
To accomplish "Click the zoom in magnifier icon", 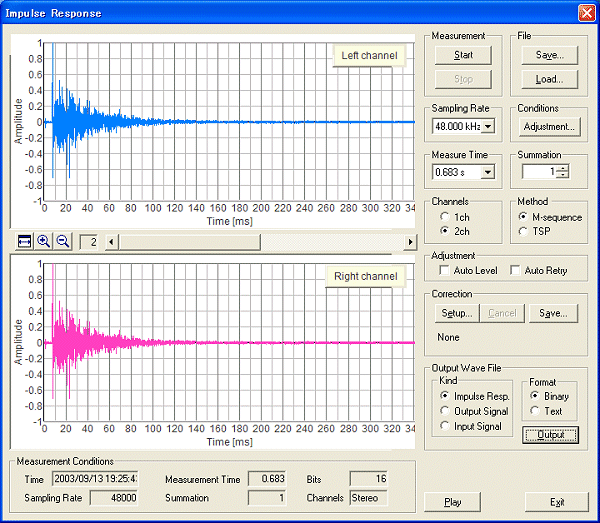I will click(x=44, y=242).
